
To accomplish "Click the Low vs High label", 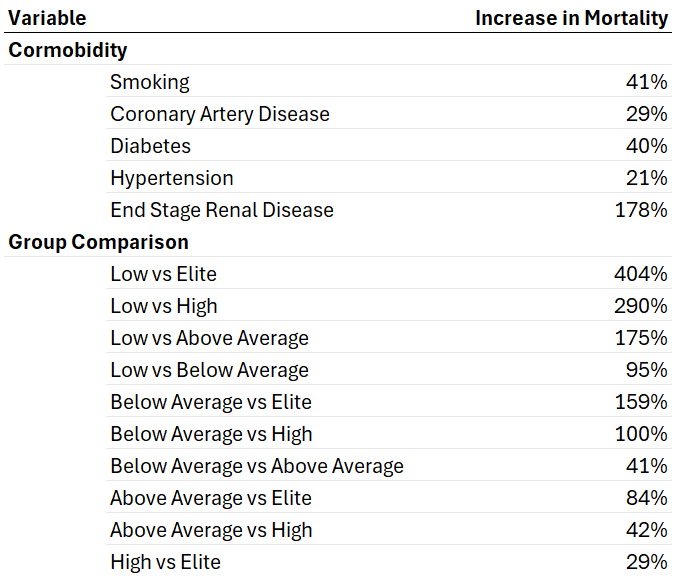I will point(164,306).
